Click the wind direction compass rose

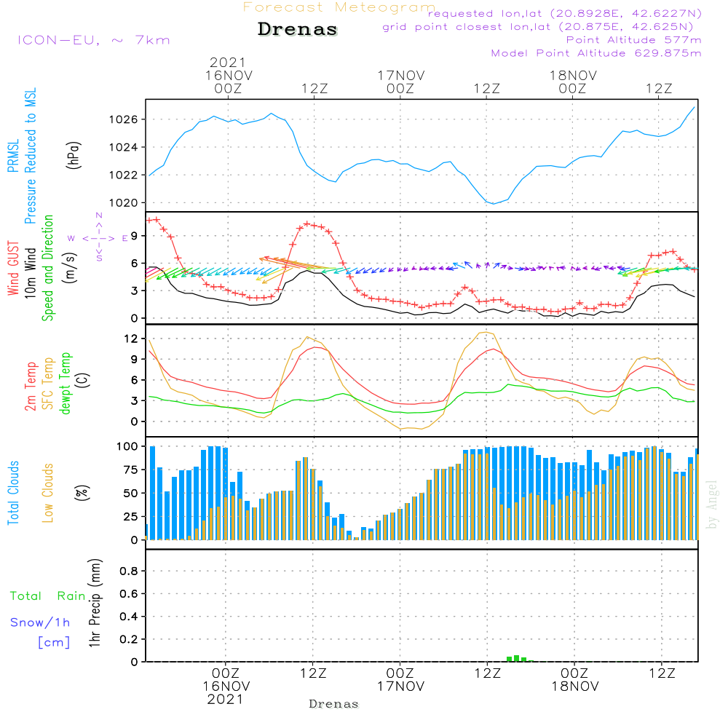click(x=99, y=237)
